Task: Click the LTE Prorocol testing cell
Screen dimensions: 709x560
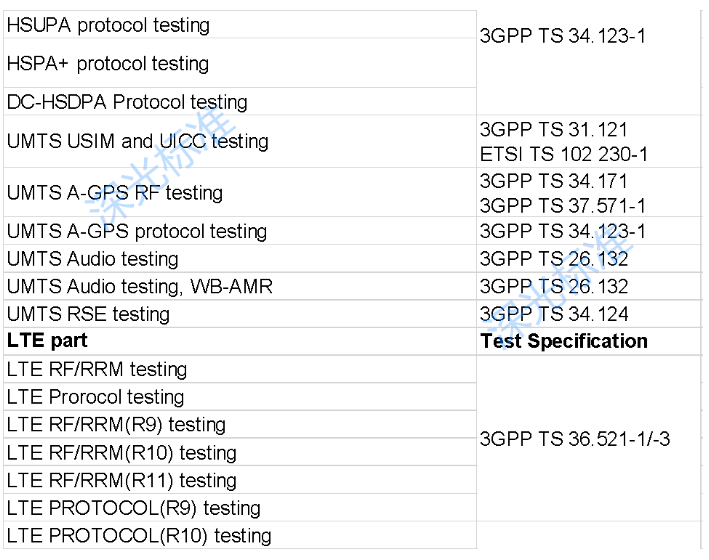Action: click(x=95, y=397)
